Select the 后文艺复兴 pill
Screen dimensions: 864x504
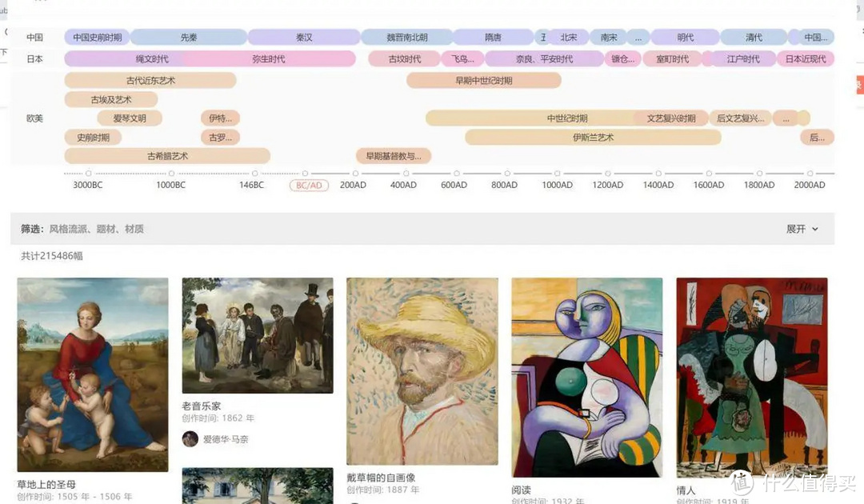coord(740,118)
